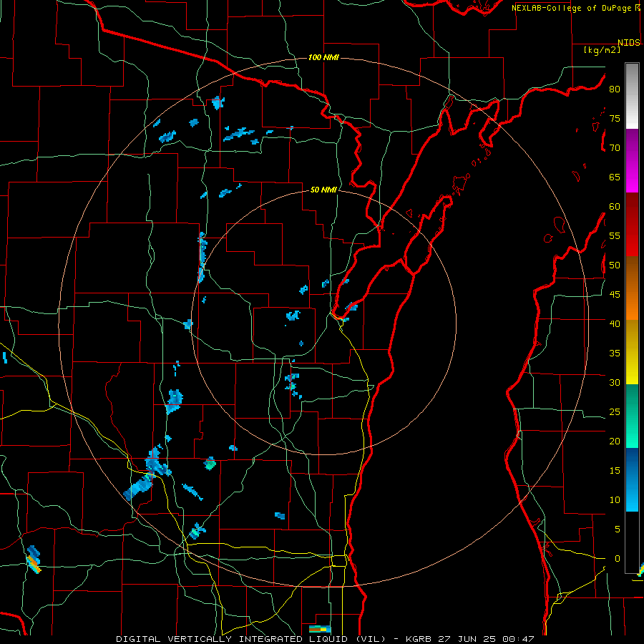
Task: Pick the blue segment of the color scale
Action: [x=632, y=479]
